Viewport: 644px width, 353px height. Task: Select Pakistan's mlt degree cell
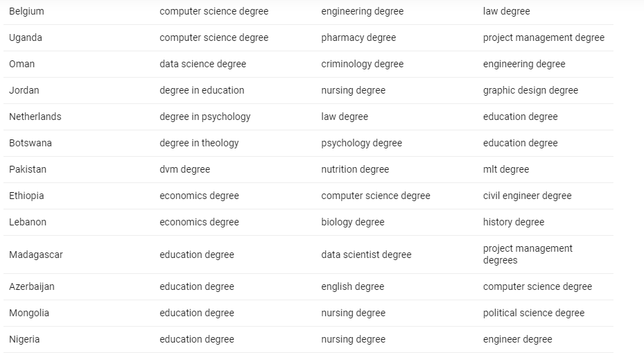click(x=506, y=169)
